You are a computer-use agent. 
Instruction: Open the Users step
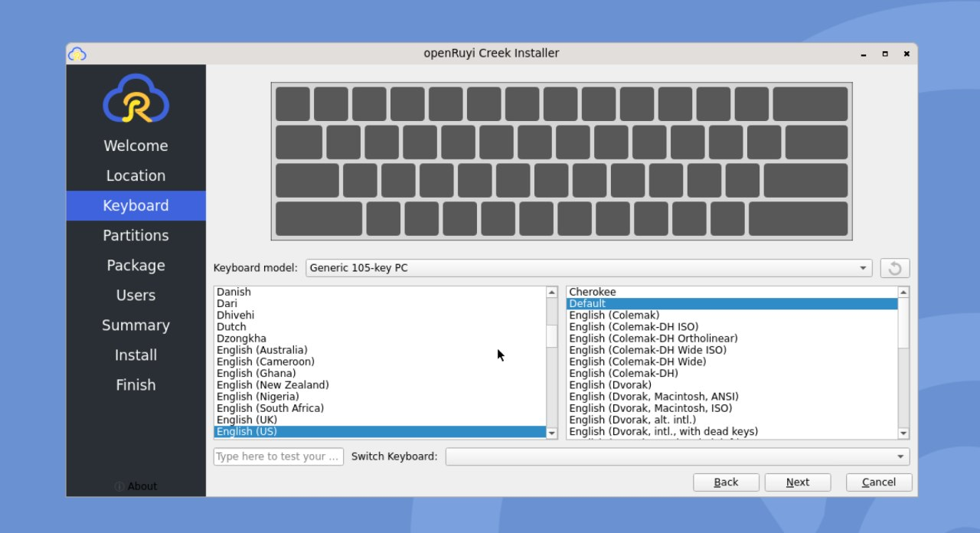(x=136, y=295)
